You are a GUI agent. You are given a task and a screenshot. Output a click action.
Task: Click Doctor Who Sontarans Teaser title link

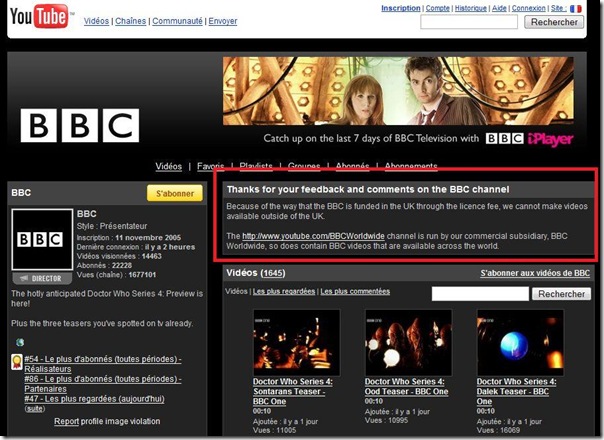293,391
